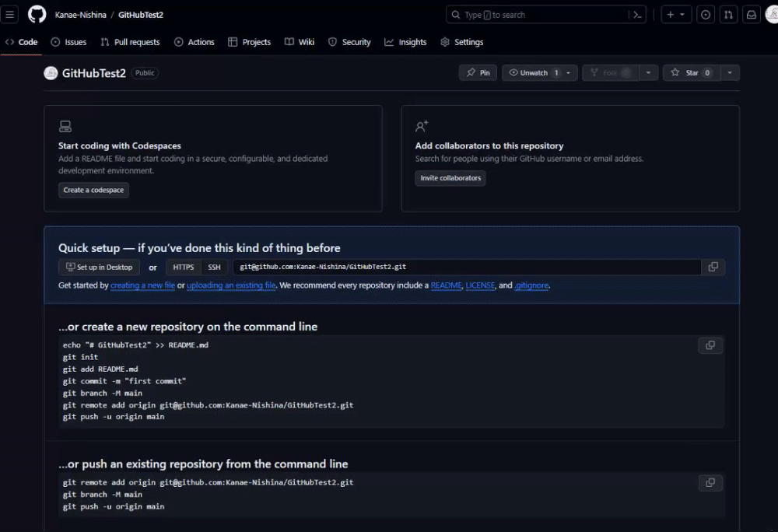Open the repository Settings tab
Image resolution: width=778 pixels, height=532 pixels.
click(x=461, y=42)
